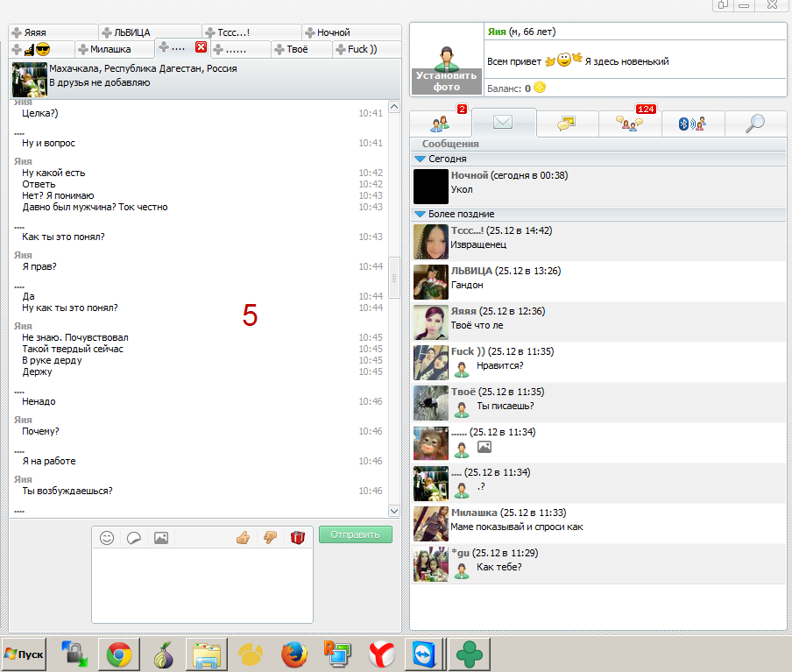Open the chat partner's profile photo
792x672 pixels.
29,80
